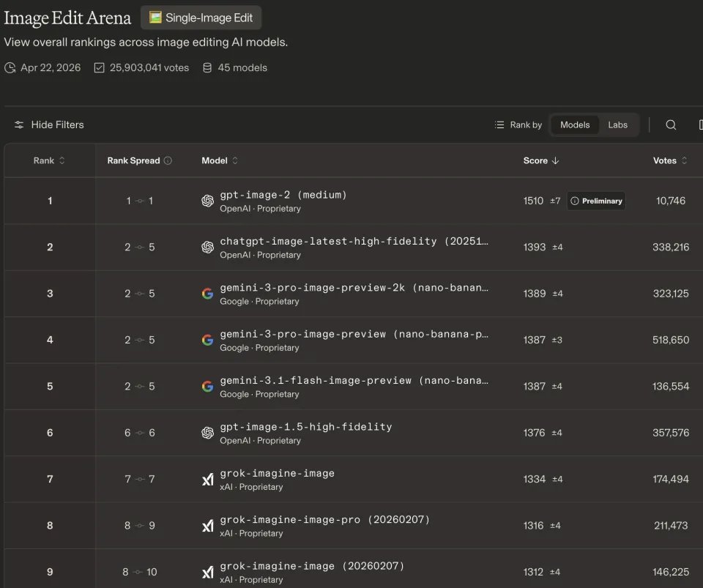
Task: Sort table by Votes column
Action: [670, 160]
